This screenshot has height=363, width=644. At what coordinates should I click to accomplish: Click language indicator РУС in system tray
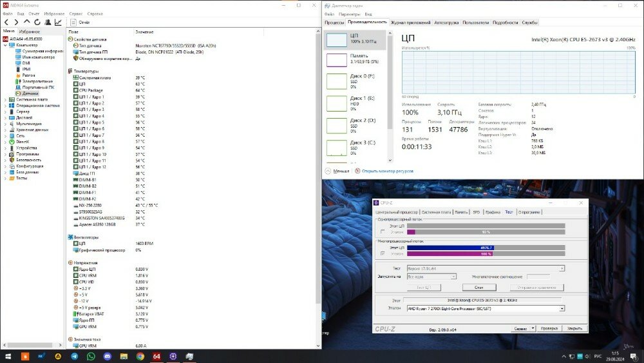pyautogui.click(x=598, y=356)
